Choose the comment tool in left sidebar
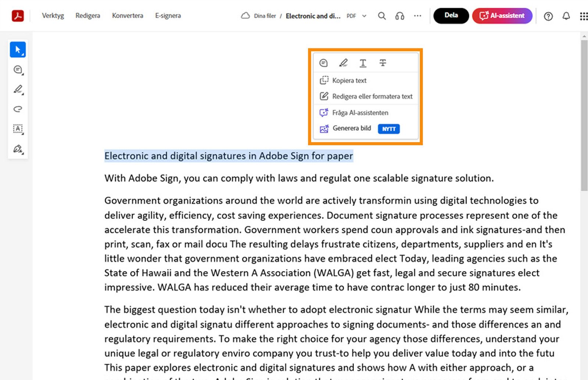The image size is (588, 380). pos(18,70)
